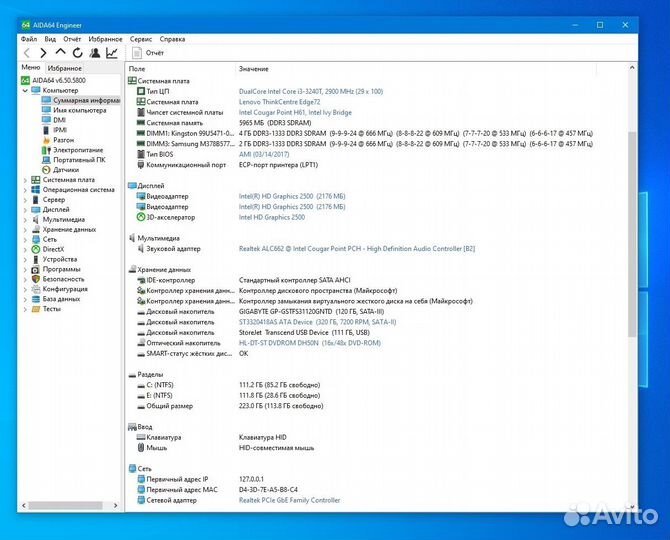The width and height of the screenshot is (670, 540).
Task: Click the Устройства tree icon
Action: click(x=36, y=259)
